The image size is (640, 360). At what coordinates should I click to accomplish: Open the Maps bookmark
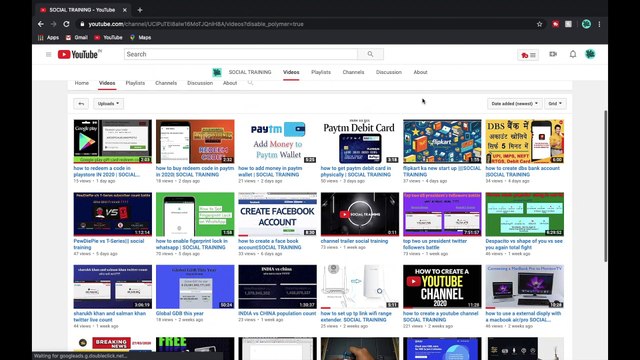(x=140, y=38)
